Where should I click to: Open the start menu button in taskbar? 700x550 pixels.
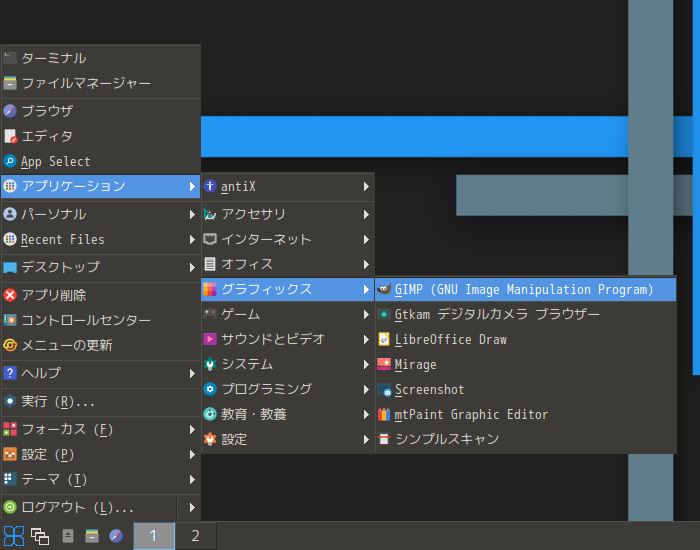coord(13,536)
